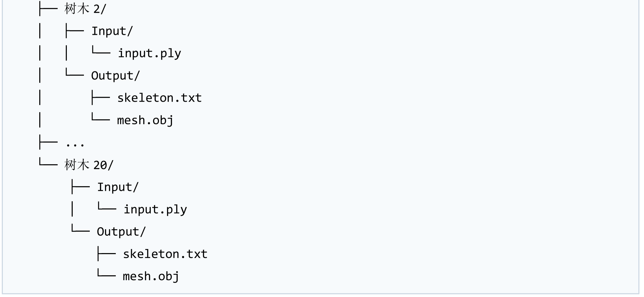This screenshot has width=644, height=297.
Task: Click skeleton.txt in 树木 2 Output
Action: pyautogui.click(x=160, y=98)
